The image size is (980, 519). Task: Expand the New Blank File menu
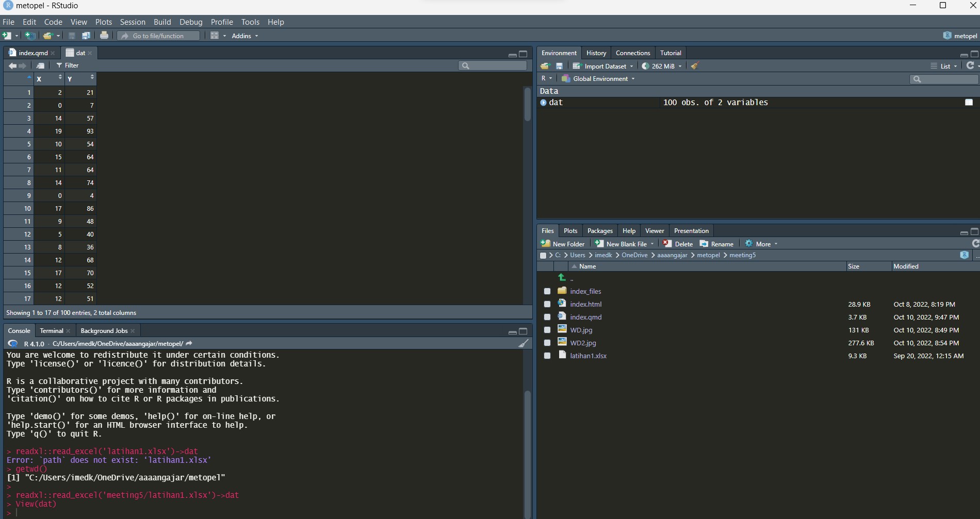point(652,243)
